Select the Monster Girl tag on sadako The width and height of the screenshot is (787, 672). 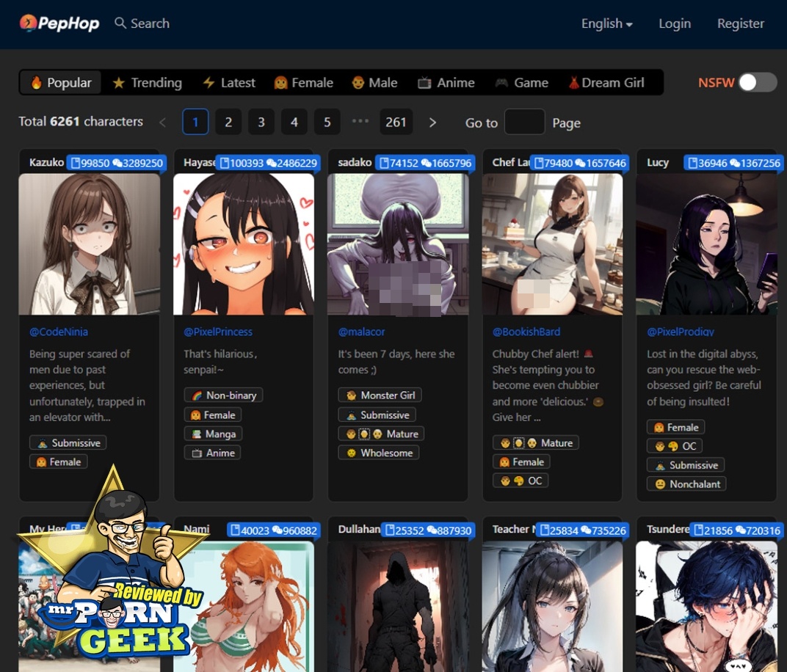tap(380, 395)
